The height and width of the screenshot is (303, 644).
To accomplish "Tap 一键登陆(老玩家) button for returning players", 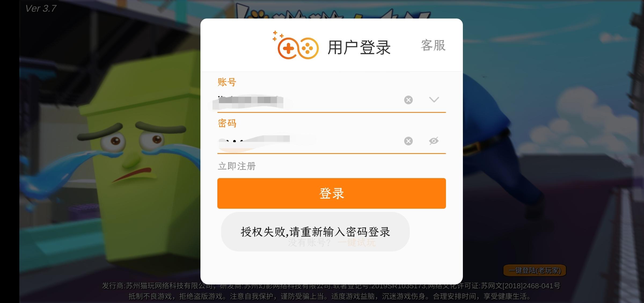I will (x=535, y=270).
